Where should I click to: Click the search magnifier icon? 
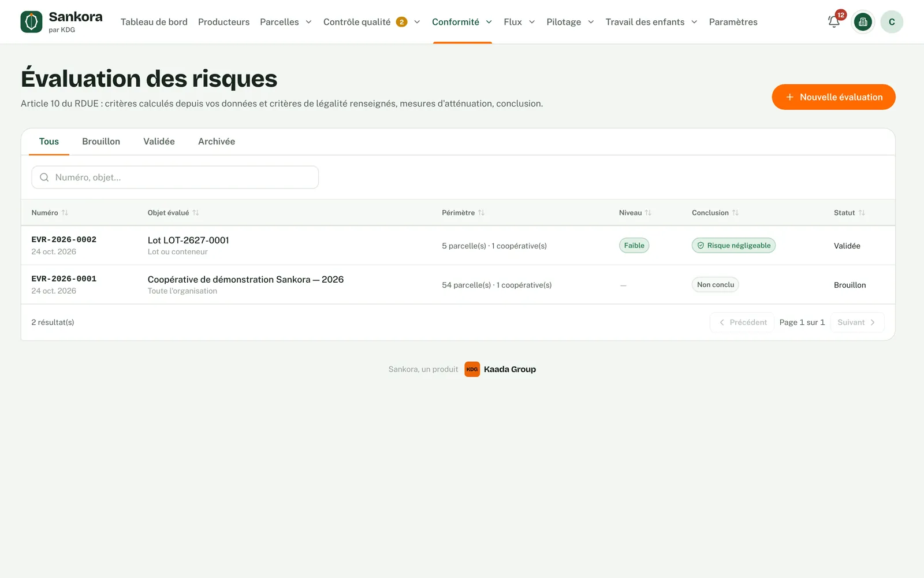click(44, 177)
